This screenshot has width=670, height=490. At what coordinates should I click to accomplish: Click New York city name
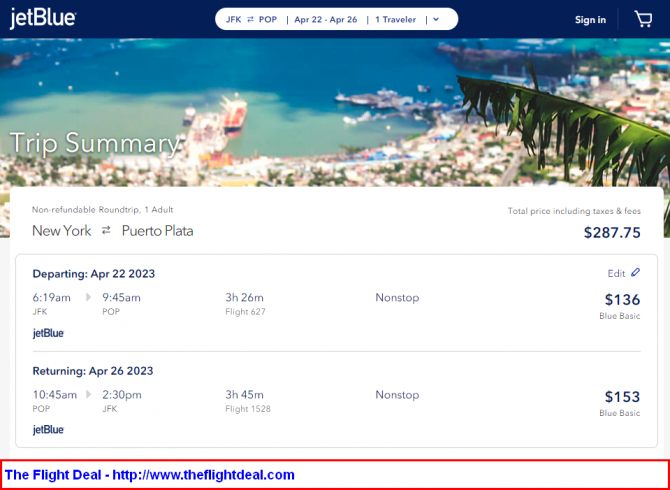tap(62, 231)
